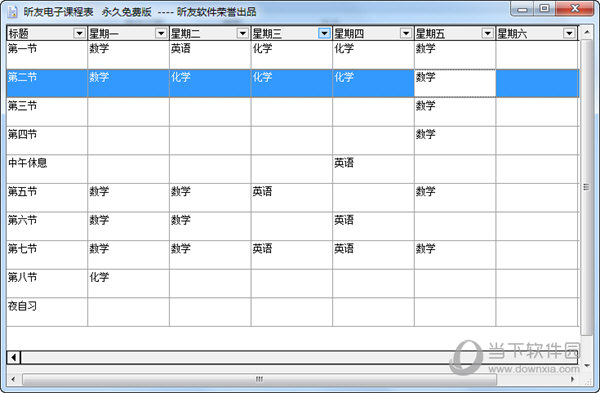600x393 pixels.
Task: Click the bottom horizontal scrollbar thumb
Action: tap(259, 379)
